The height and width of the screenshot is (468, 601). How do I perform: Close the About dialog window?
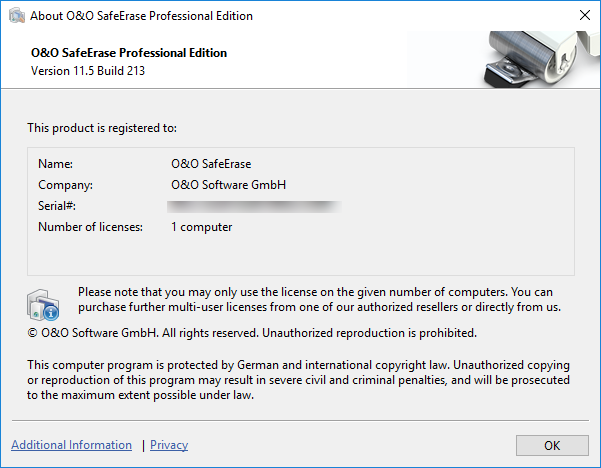coord(584,16)
